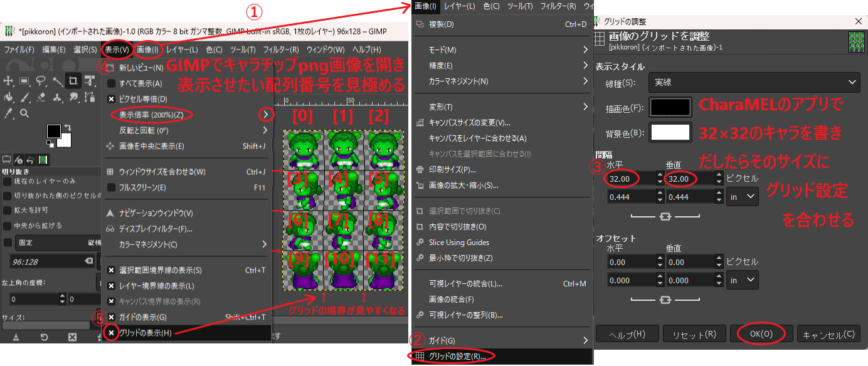Select the Paintbrush tool
This screenshot has width=868, height=366.
(24, 97)
